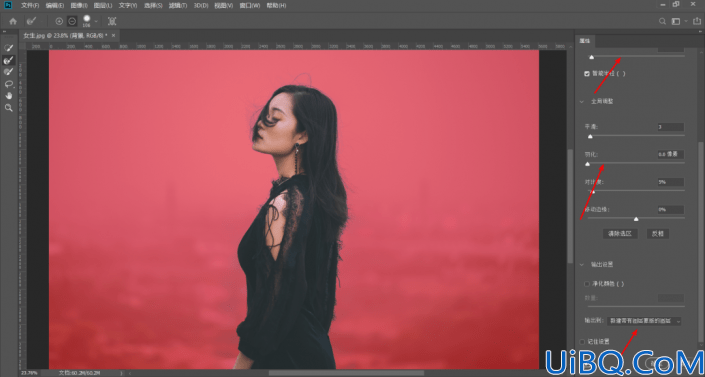Click the 对比度 (Contrast) slider handle
705x377 pixels.
593,192
